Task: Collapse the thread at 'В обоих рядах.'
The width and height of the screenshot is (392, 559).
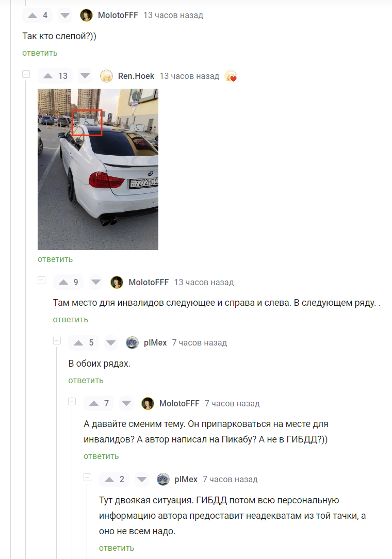Action: pos(57,341)
